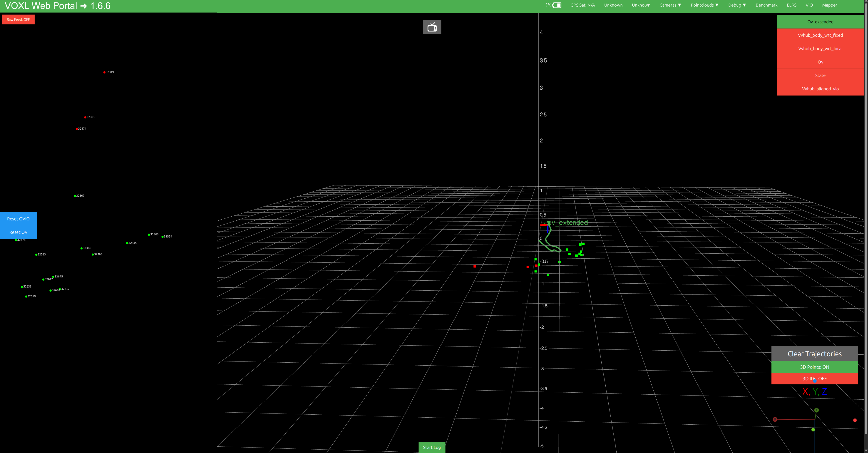Start logging with the Start Log button

click(x=432, y=448)
